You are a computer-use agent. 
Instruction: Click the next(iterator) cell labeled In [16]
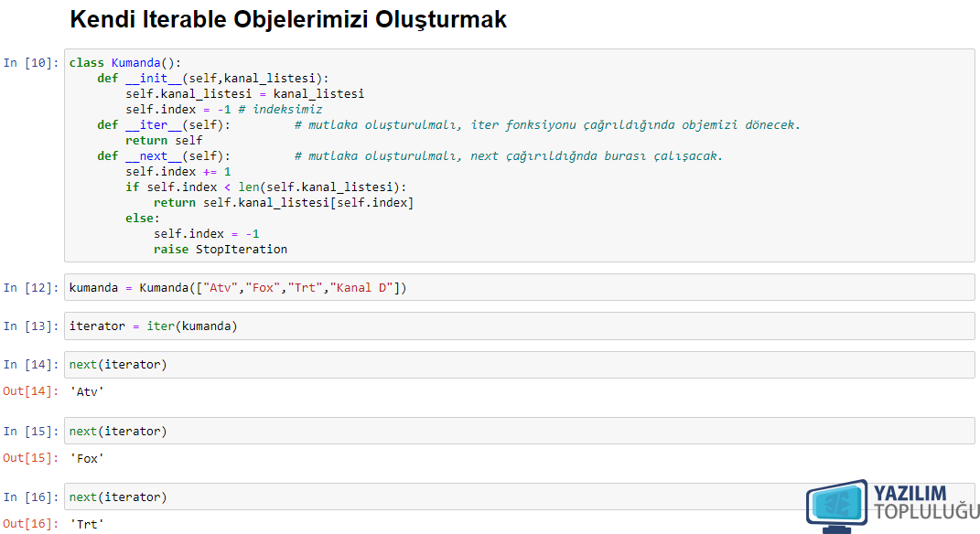coord(520,497)
